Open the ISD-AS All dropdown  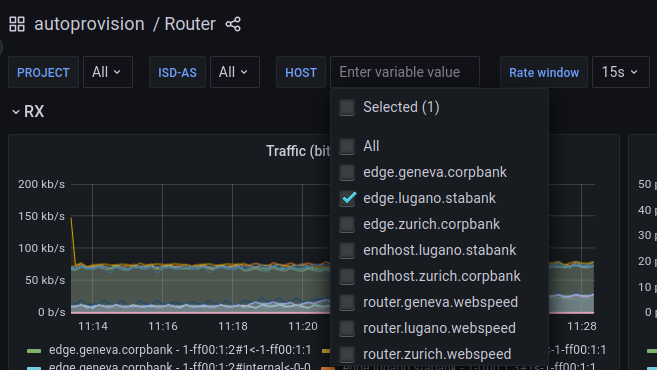[235, 72]
